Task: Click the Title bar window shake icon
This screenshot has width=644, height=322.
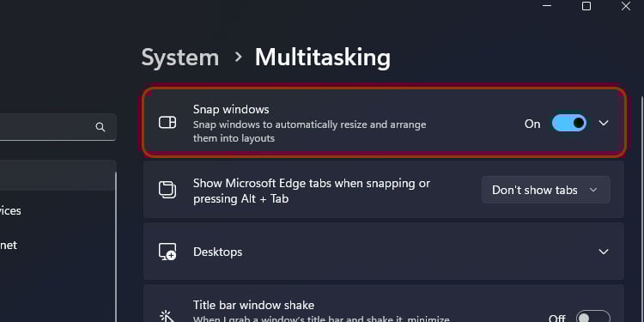Action: [167, 316]
